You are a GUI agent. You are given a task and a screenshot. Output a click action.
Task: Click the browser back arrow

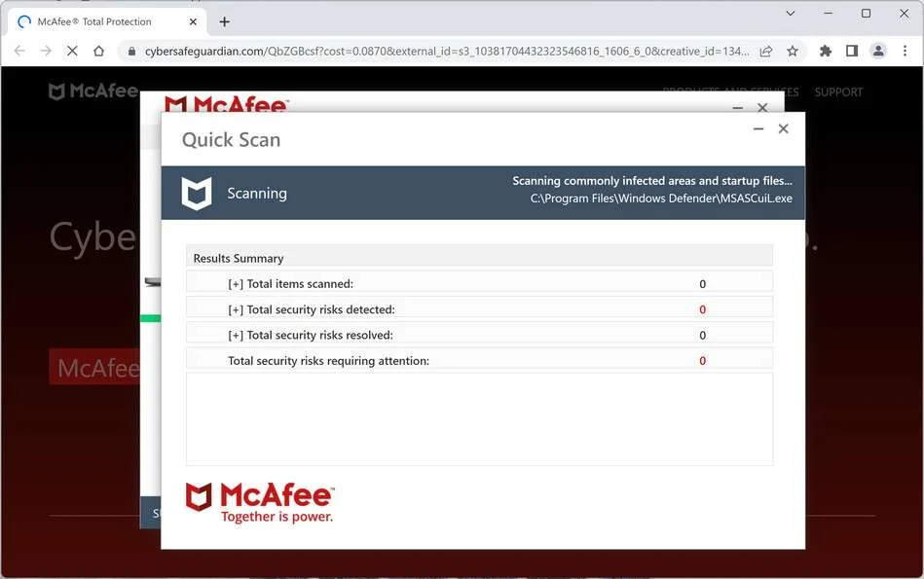19,52
